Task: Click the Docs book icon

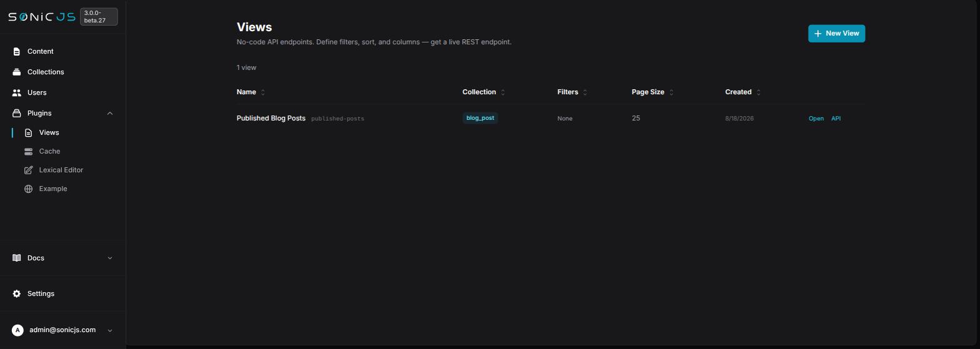Action: (x=17, y=258)
